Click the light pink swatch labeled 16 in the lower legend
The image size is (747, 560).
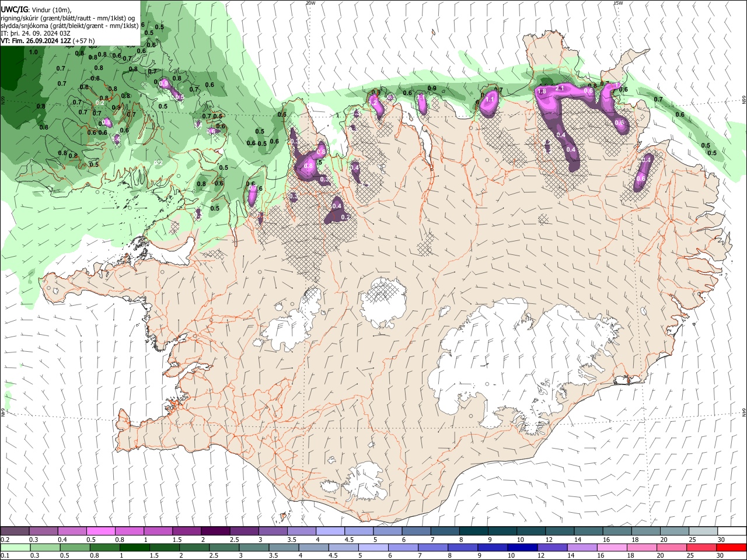point(612,548)
